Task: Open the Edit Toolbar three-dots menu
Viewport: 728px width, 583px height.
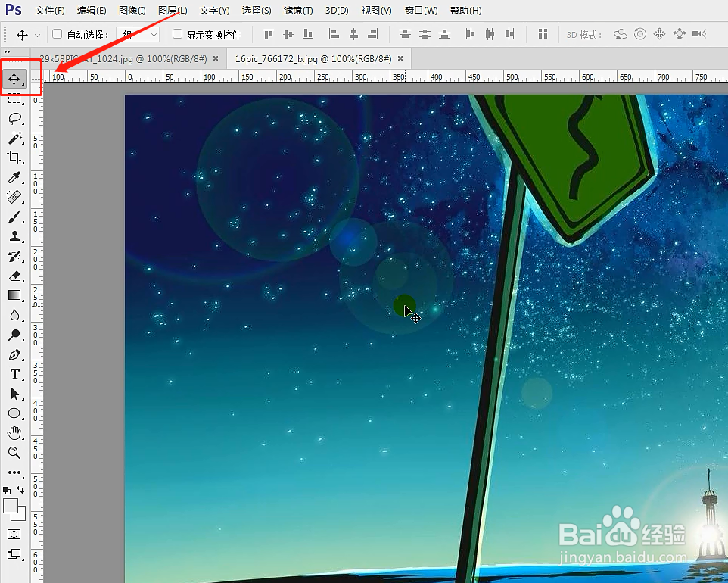Action: click(x=14, y=472)
